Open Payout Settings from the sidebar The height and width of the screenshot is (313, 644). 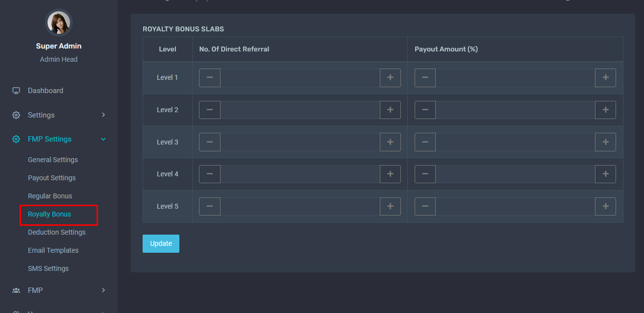point(52,178)
